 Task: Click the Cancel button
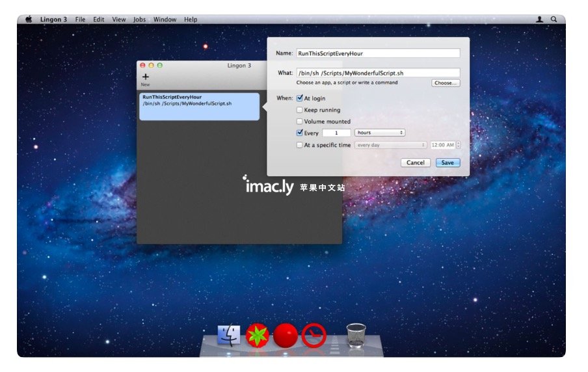coord(416,163)
